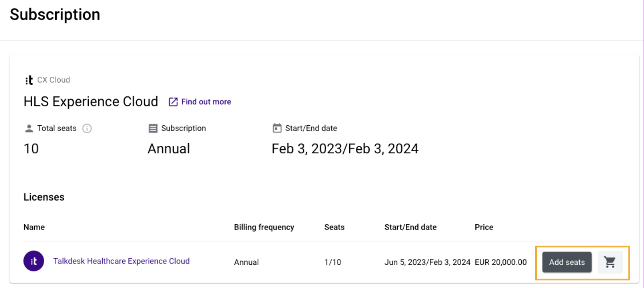Click the Name column header in Licenses
The image size is (644, 288).
[34, 227]
